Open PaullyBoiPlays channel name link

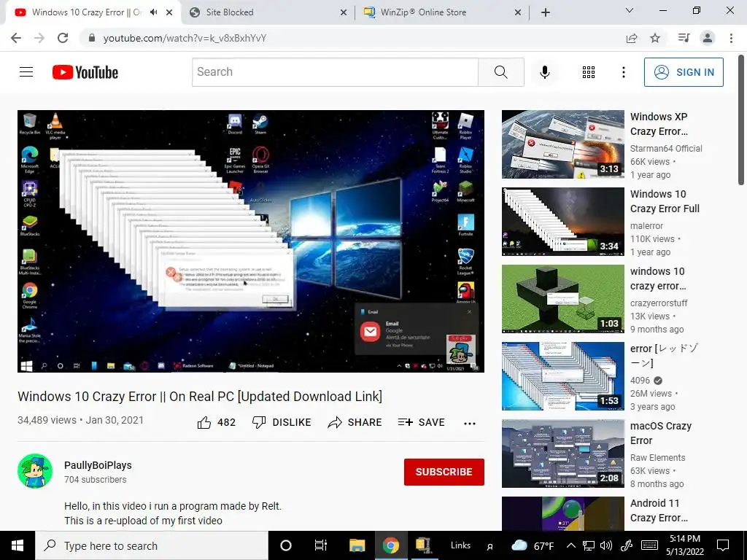[98, 465]
